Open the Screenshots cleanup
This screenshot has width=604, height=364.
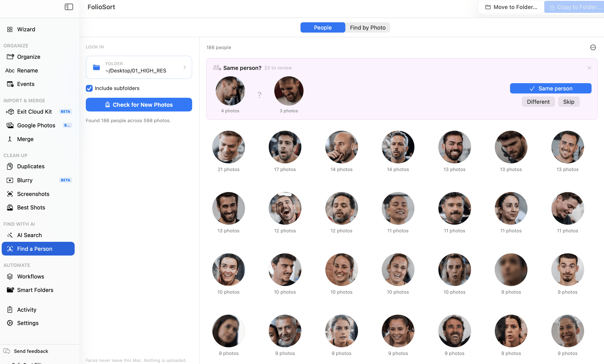[x=38, y=194]
